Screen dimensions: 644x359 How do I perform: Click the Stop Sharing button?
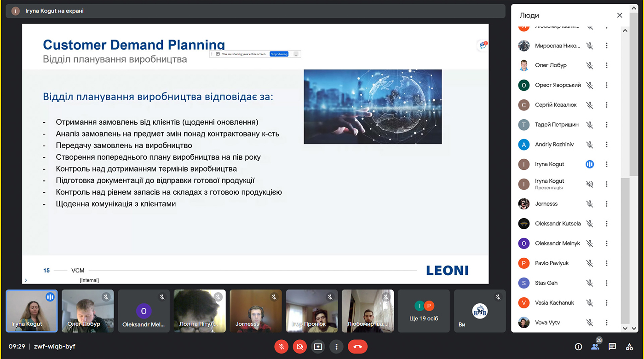(x=279, y=54)
